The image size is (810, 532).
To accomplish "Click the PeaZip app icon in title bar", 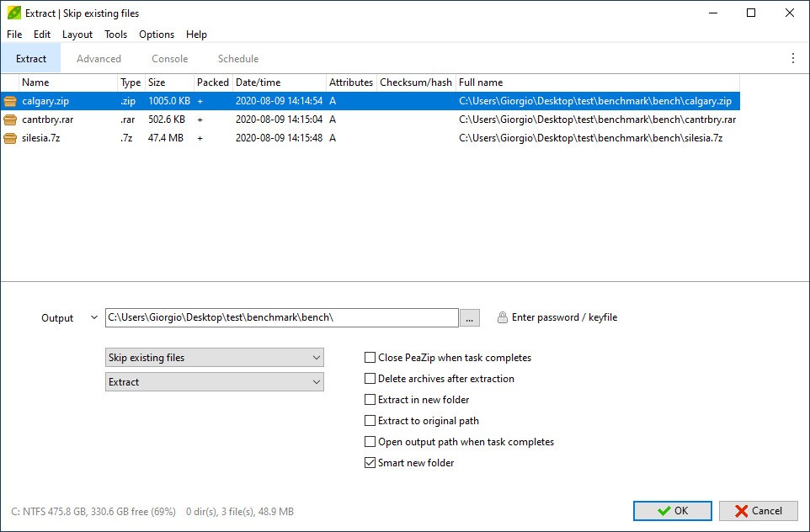I will 14,13.
